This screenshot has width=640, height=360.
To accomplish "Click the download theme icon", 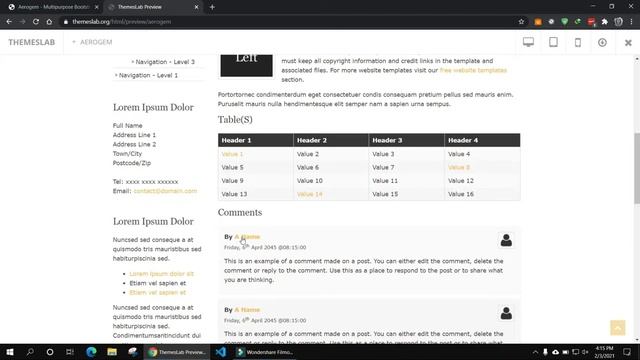I will click(602, 42).
